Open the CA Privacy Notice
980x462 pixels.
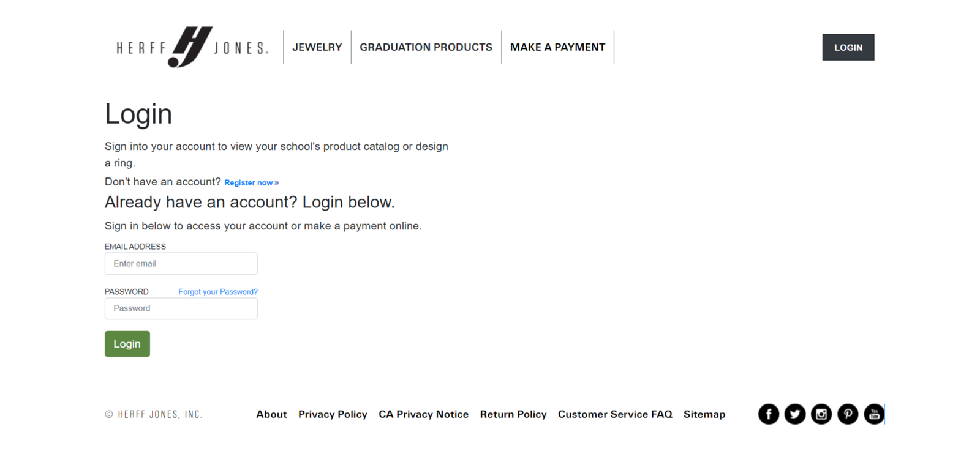423,414
